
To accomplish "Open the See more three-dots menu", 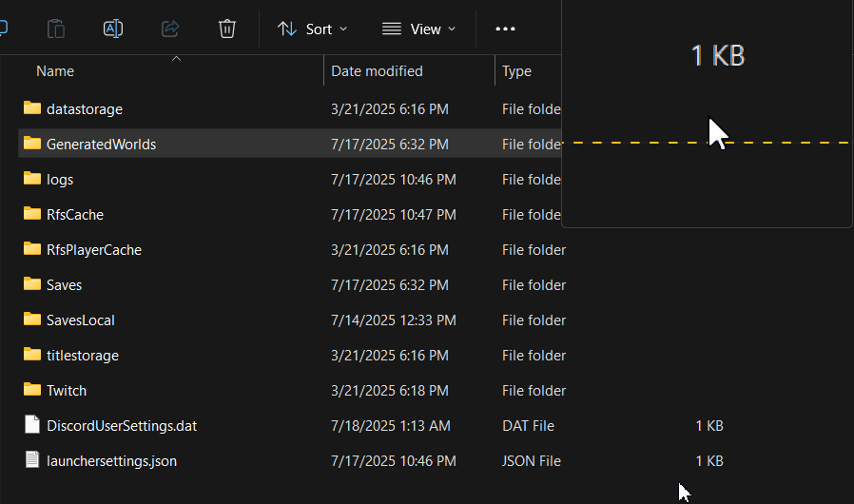I will tap(505, 29).
